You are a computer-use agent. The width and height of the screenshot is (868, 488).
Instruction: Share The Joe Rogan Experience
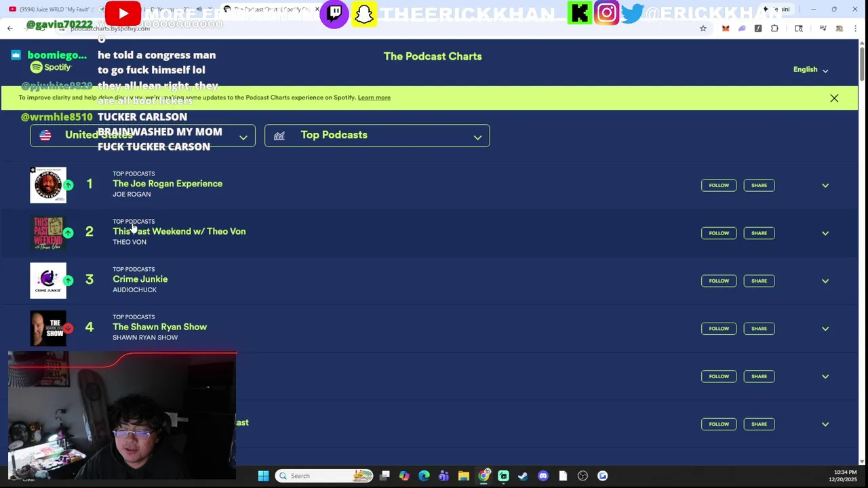pos(759,185)
